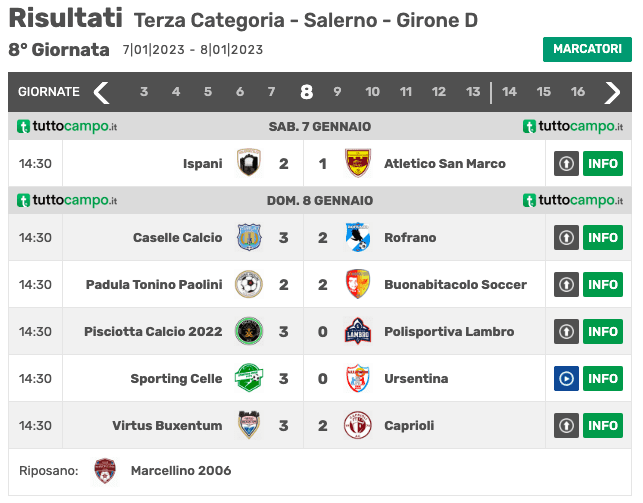Open INFO for Pisciotta Calcio 2022 match
The height and width of the screenshot is (503, 643).
point(603,331)
